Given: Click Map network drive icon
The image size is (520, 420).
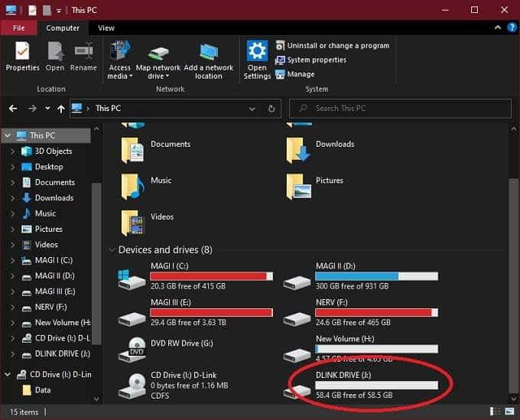Looking at the screenshot, I should pyautogui.click(x=158, y=53).
